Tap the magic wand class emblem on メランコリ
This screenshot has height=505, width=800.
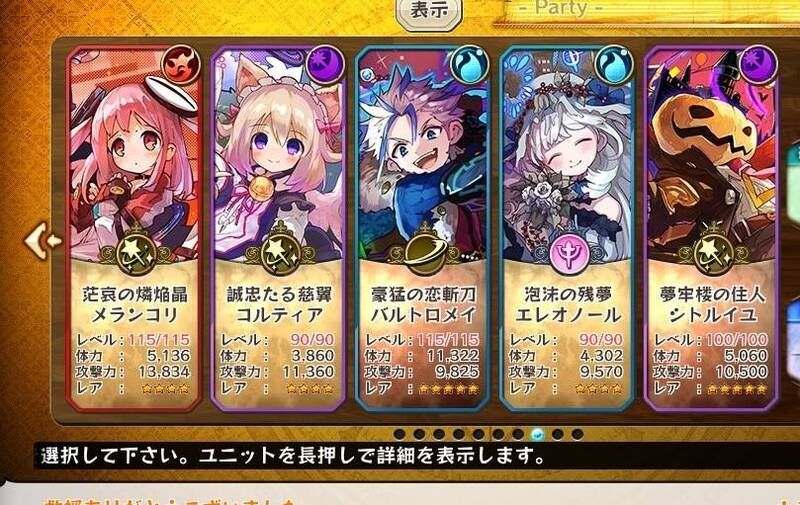135,254
